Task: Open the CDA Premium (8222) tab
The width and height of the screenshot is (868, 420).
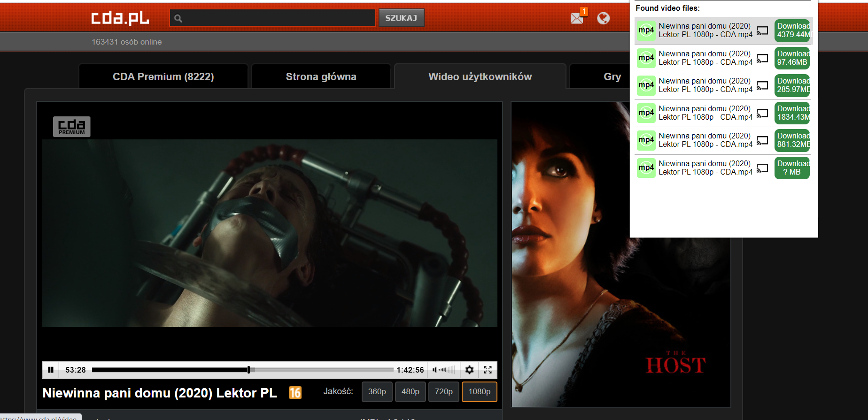Action: [163, 76]
